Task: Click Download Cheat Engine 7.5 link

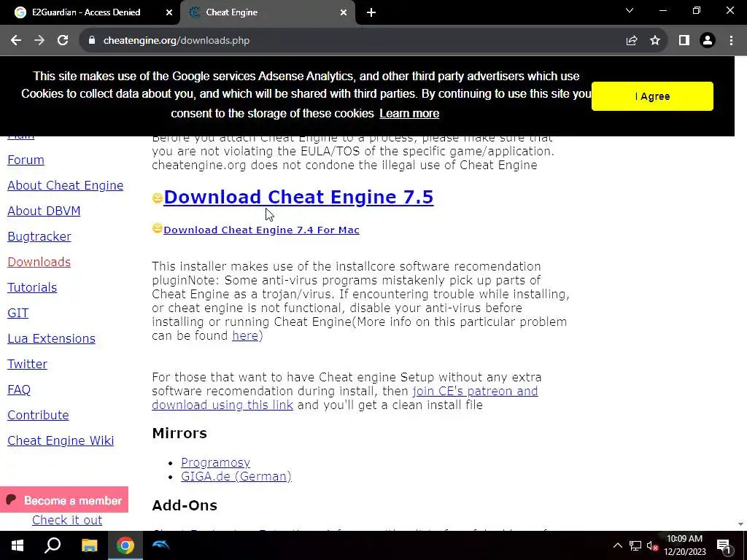Action: tap(298, 197)
